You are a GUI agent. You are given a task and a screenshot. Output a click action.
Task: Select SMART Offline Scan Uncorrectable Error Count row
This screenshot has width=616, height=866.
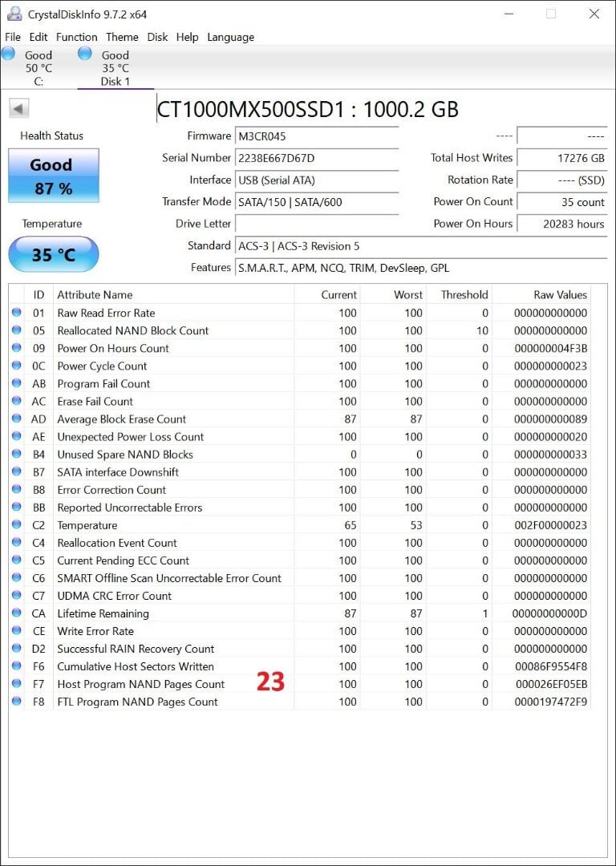point(300,577)
